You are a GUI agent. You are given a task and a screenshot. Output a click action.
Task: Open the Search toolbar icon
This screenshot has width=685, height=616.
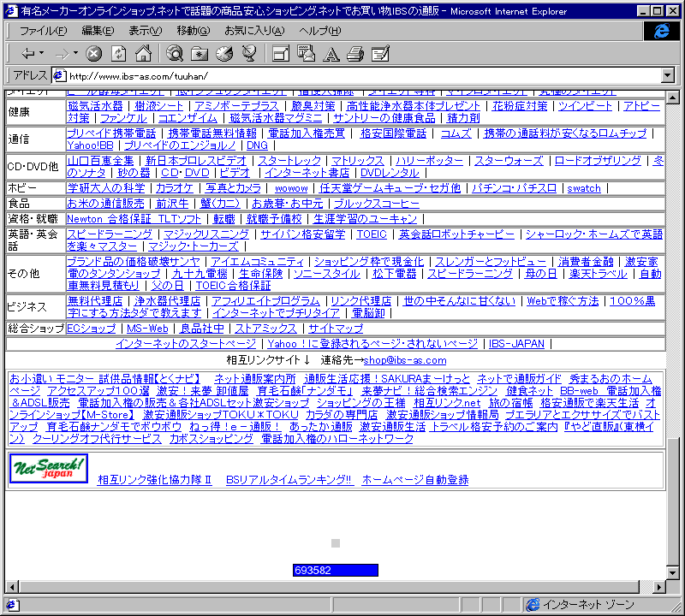(x=175, y=54)
